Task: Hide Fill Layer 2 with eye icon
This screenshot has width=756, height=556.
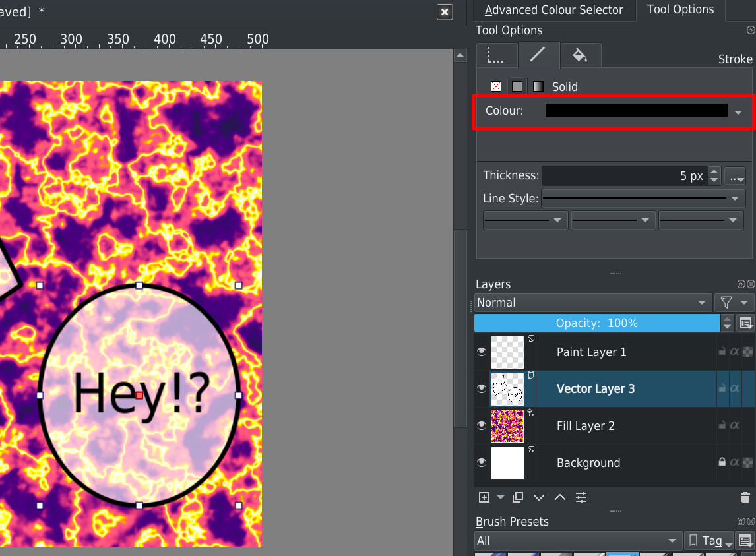Action: 481,425
